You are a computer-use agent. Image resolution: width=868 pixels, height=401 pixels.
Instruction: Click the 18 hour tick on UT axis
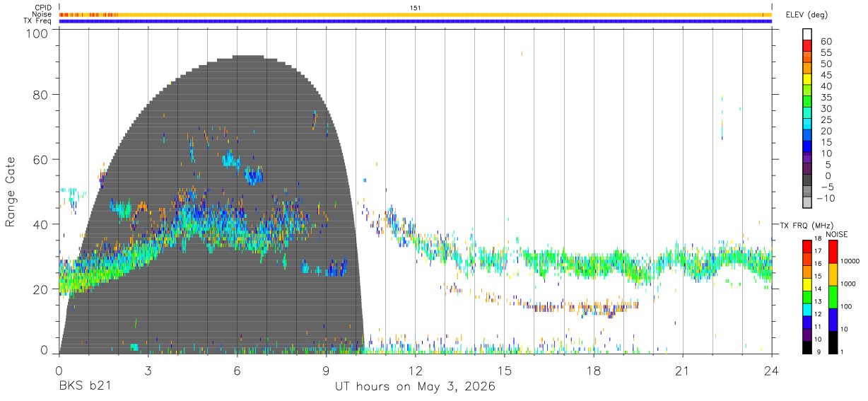[x=593, y=371]
